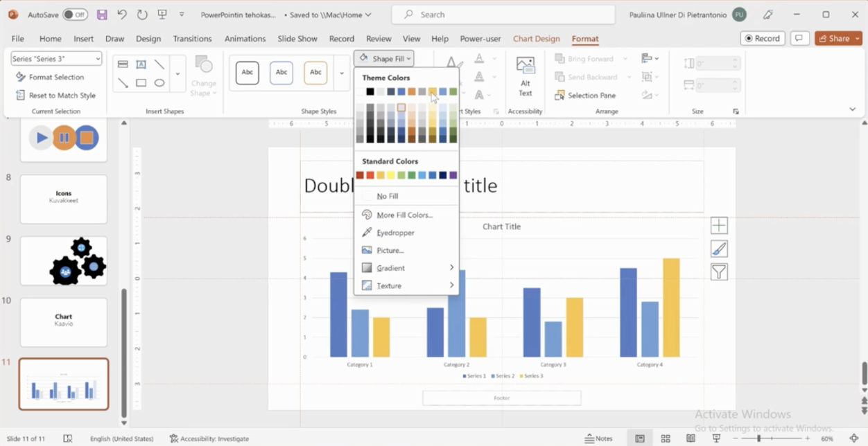Image resolution: width=868 pixels, height=446 pixels.
Task: Toggle the AutoSave switch
Action: (x=75, y=15)
